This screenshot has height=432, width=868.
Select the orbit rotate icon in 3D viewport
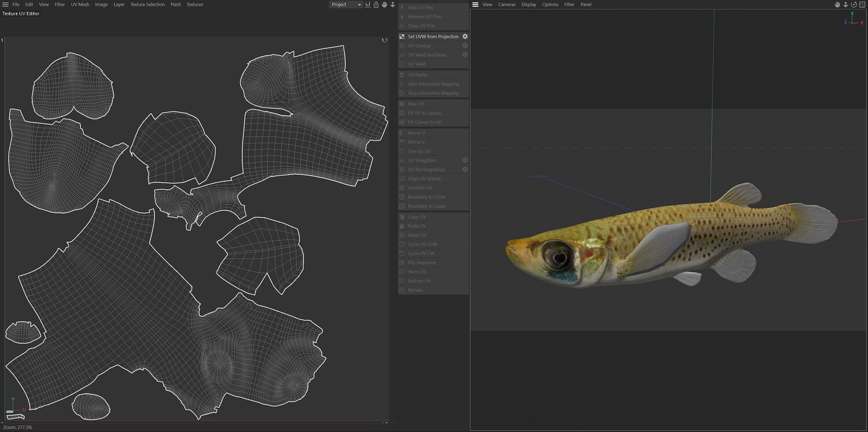854,5
